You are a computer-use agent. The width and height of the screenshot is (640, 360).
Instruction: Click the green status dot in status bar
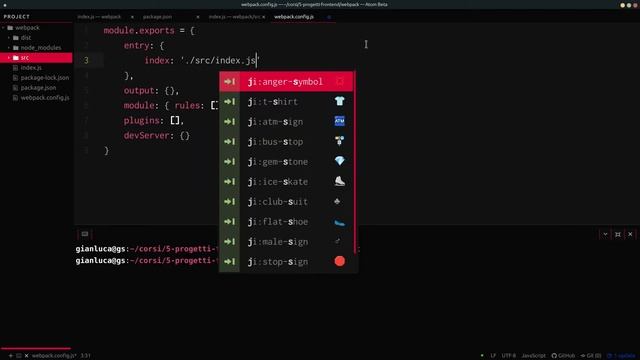tap(482, 356)
